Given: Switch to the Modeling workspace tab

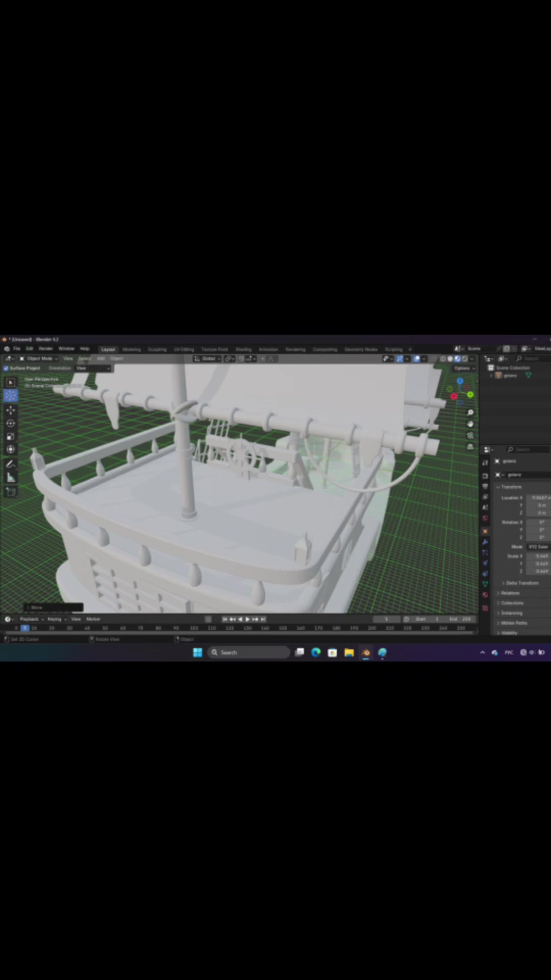Looking at the screenshot, I should (x=131, y=350).
